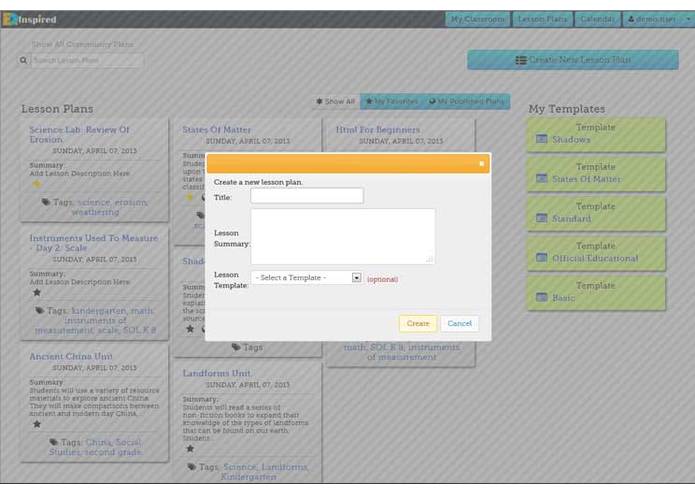Click tag icon on Landforms Unit card
695x494 pixels.
point(191,467)
